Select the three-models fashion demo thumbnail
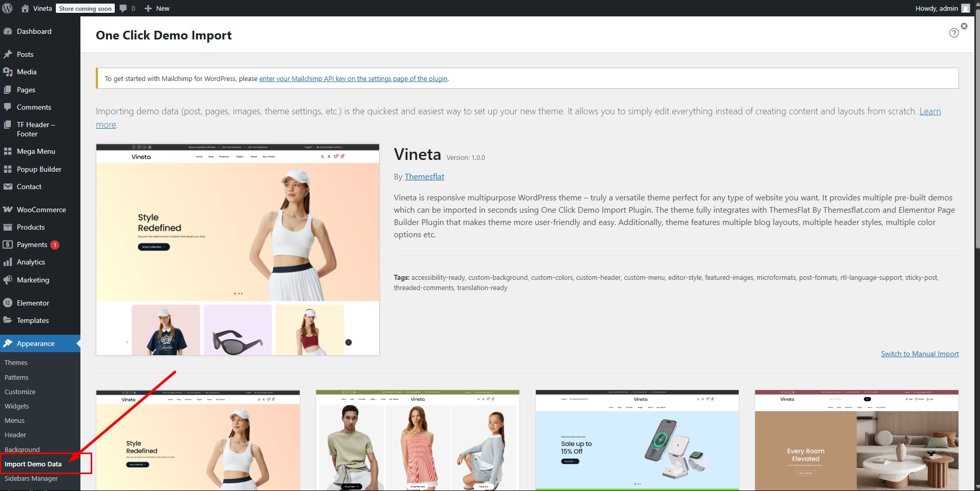 [418, 440]
